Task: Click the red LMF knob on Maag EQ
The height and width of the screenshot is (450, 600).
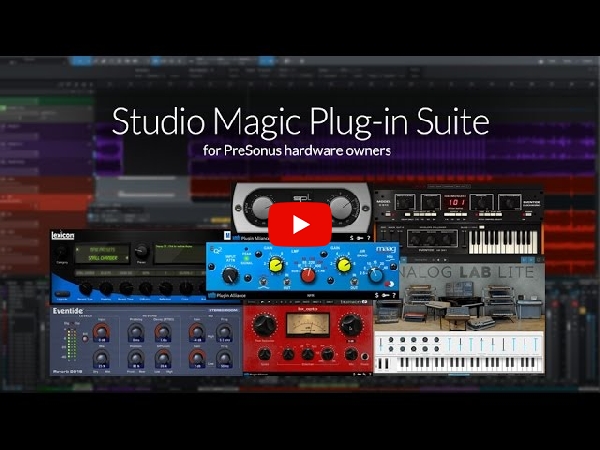Action: (x=308, y=275)
